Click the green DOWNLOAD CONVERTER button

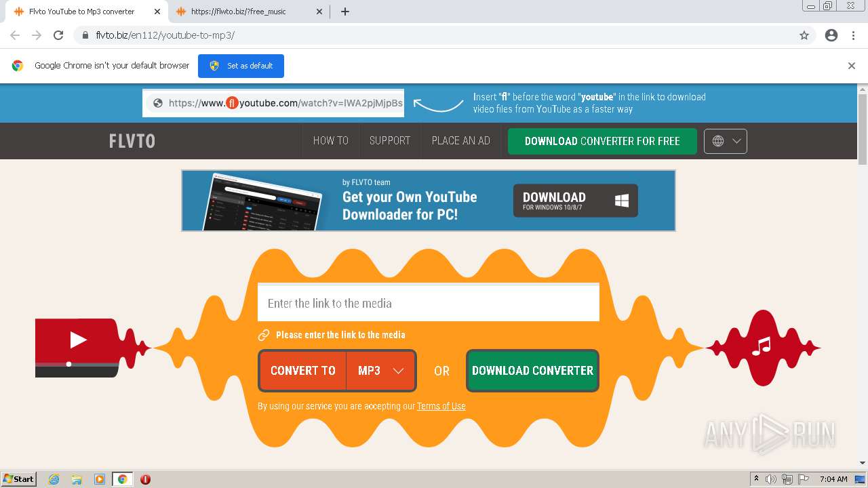click(532, 371)
